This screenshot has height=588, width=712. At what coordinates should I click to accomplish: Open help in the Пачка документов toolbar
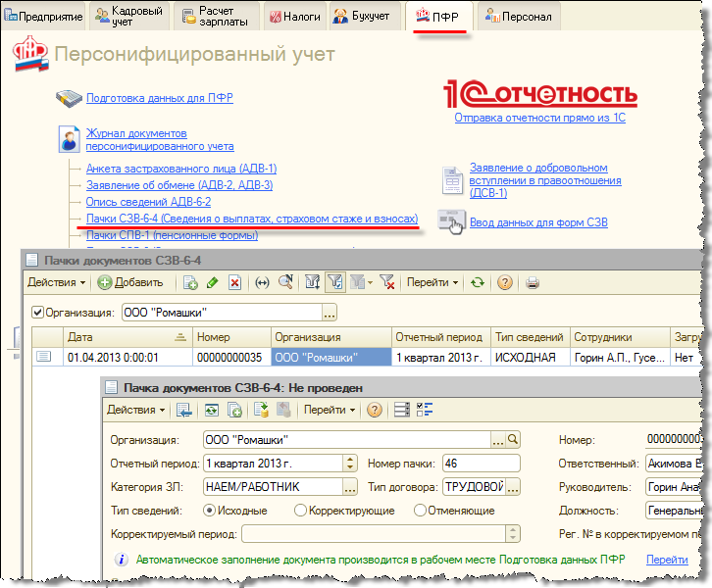pyautogui.click(x=375, y=411)
